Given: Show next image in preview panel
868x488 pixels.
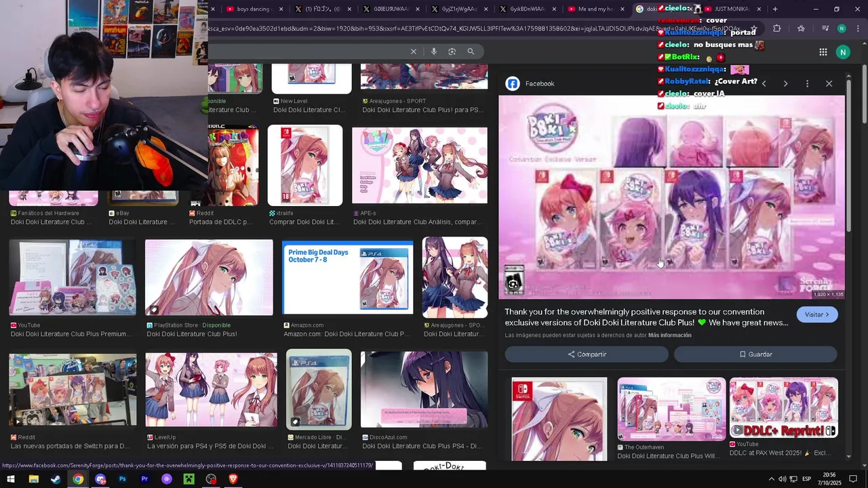Looking at the screenshot, I should point(785,83).
